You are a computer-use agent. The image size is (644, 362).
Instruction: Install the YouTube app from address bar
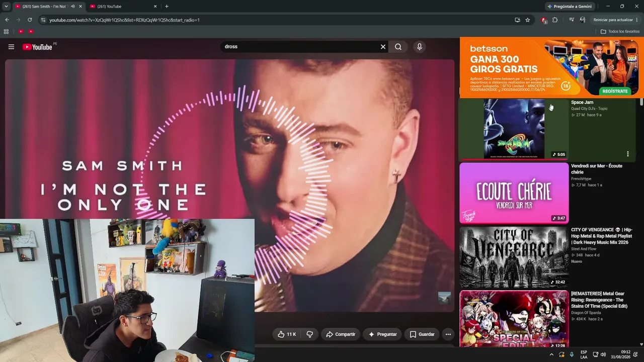pyautogui.click(x=517, y=20)
